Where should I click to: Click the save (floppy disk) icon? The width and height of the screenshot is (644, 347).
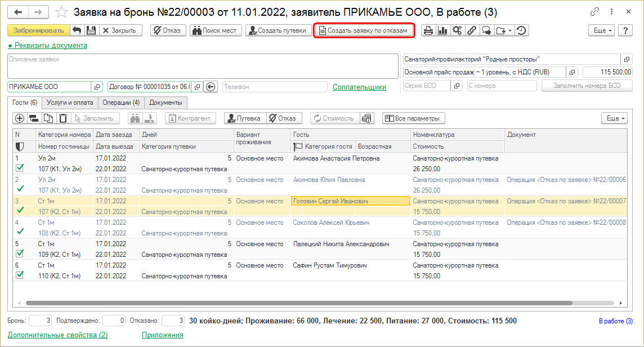tap(91, 30)
